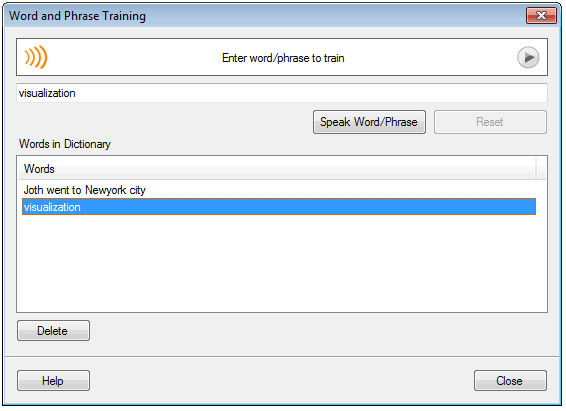This screenshot has height=411, width=566.
Task: Click blank space beside the Delete button
Action: (x=318, y=331)
